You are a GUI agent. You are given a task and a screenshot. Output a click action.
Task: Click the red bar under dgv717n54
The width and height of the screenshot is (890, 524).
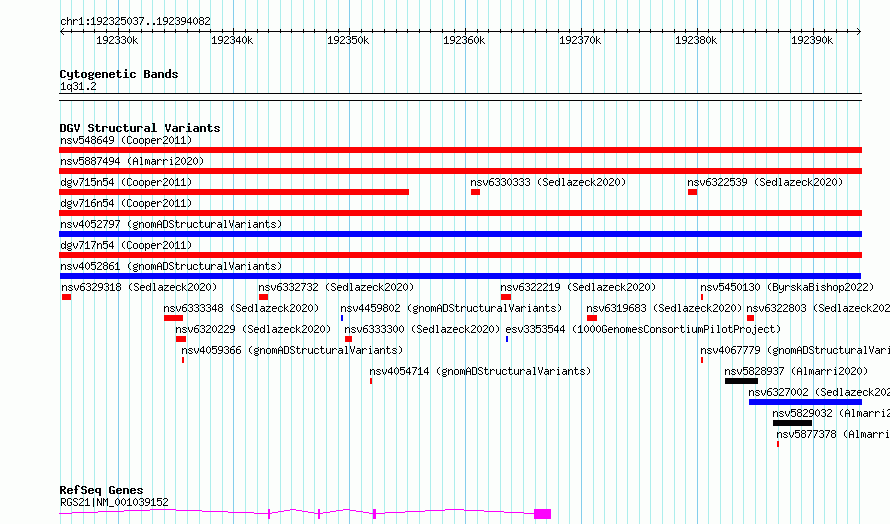click(x=460, y=255)
